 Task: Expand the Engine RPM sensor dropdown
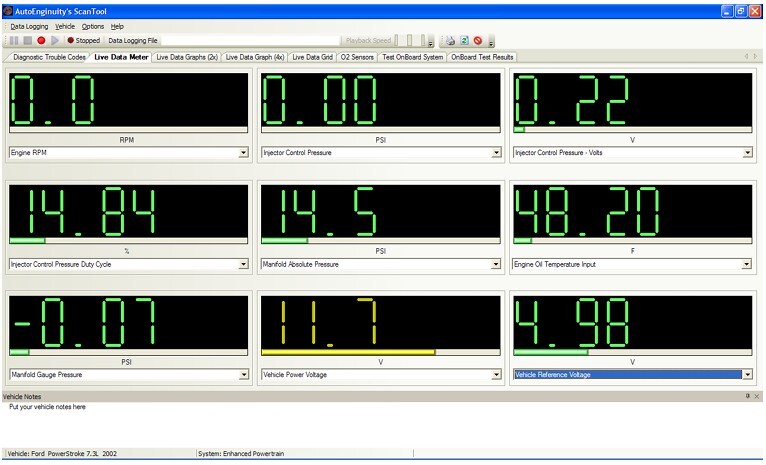coord(243,153)
